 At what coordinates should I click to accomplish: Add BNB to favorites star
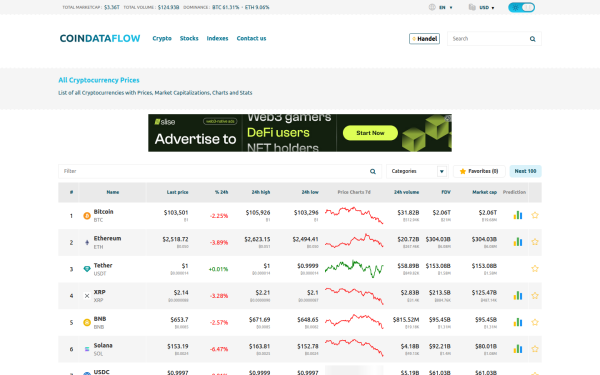(535, 322)
